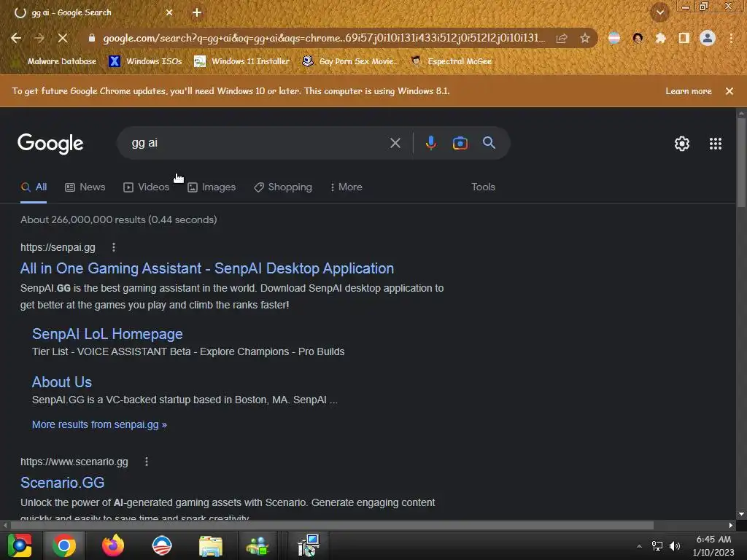Open a new tab with the plus button
Viewport: 747px width, 560px height.
(197, 12)
